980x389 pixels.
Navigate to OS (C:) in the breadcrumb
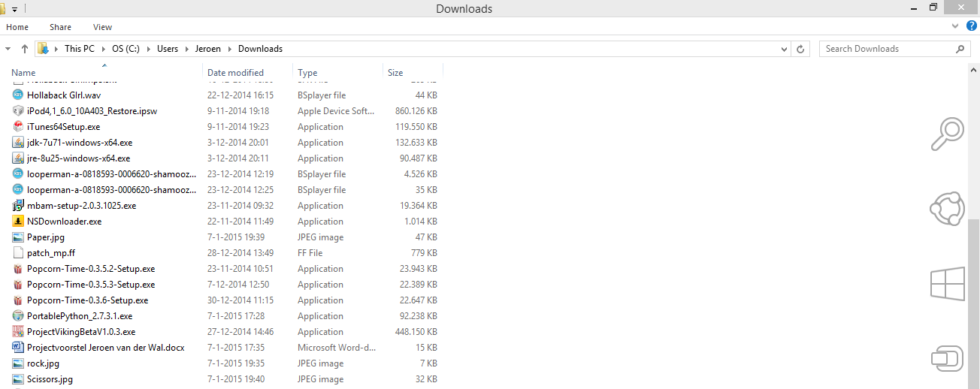point(126,49)
